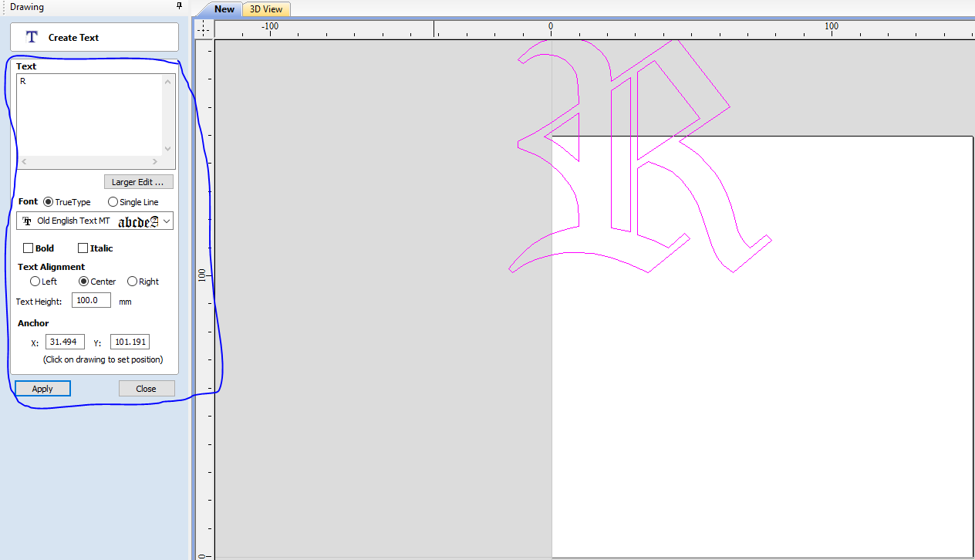
Task: Click the pin icon on the Drawing panel
Action: 180,7
